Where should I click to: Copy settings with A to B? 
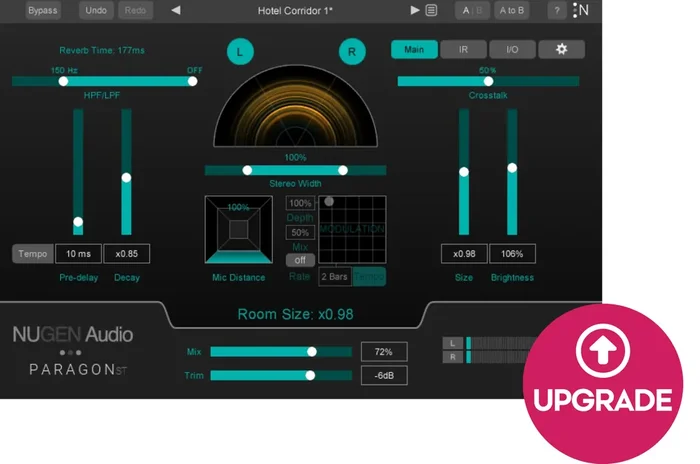pos(512,10)
